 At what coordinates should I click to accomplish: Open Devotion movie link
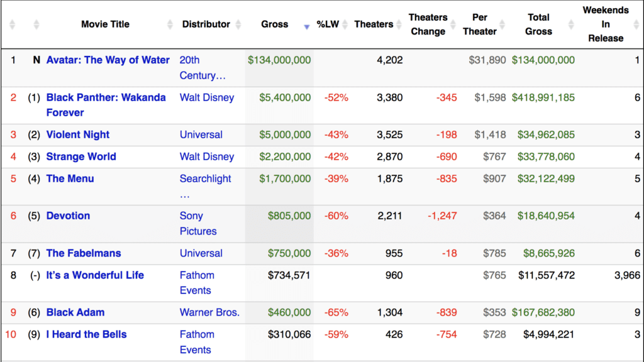(x=68, y=216)
